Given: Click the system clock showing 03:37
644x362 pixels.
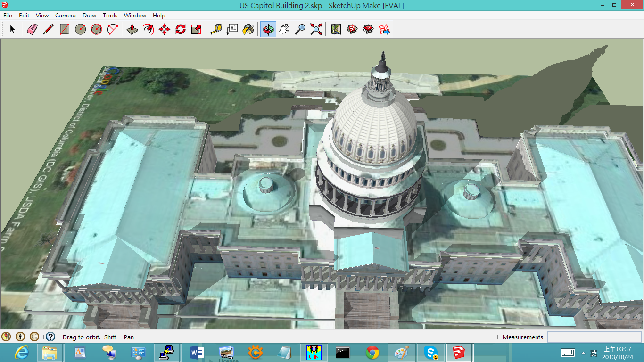Looking at the screenshot, I should (x=617, y=353).
